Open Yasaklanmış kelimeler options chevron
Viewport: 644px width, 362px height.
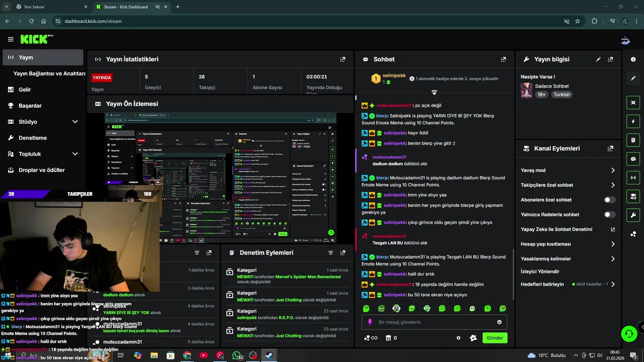tap(613, 259)
